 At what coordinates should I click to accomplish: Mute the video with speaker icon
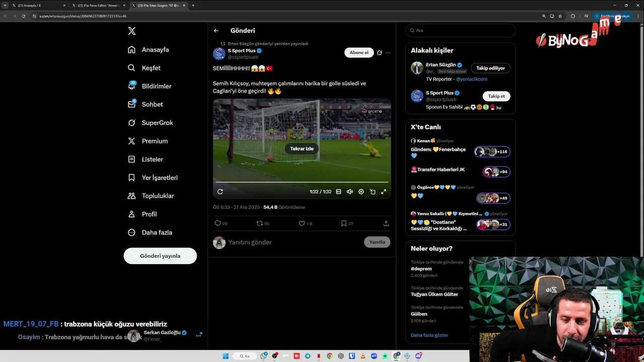pos(350,192)
